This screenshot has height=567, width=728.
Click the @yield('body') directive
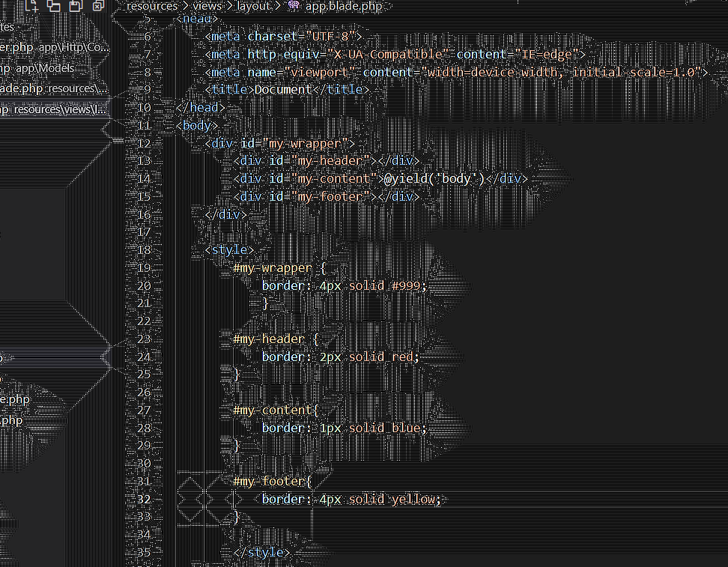[x=434, y=179]
